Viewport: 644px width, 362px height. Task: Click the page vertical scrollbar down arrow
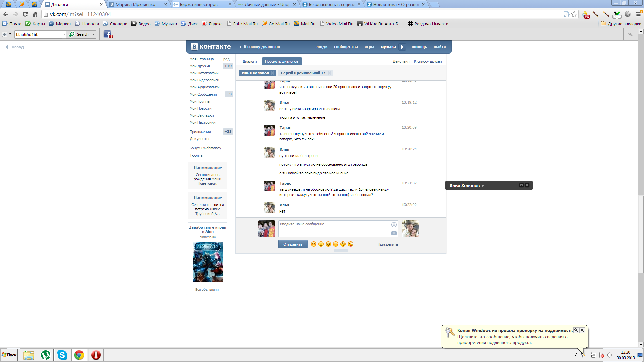[x=641, y=344]
